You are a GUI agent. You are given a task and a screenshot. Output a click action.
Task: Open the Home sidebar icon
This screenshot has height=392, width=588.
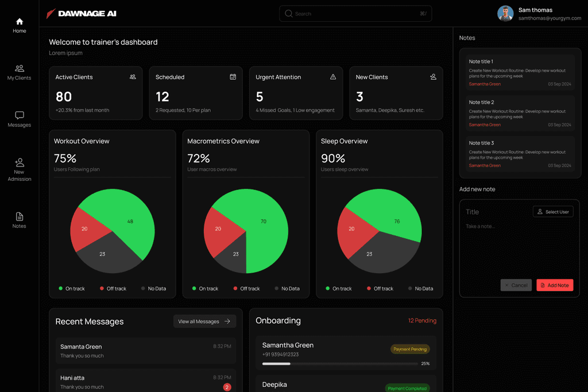tap(20, 22)
